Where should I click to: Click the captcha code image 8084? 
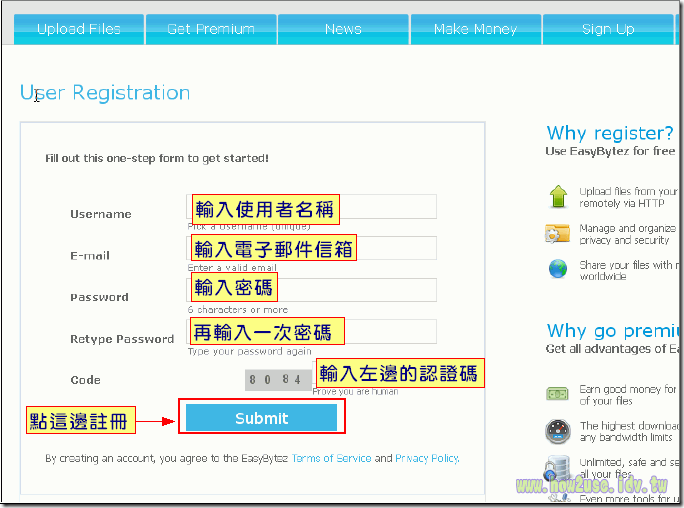coord(278,379)
